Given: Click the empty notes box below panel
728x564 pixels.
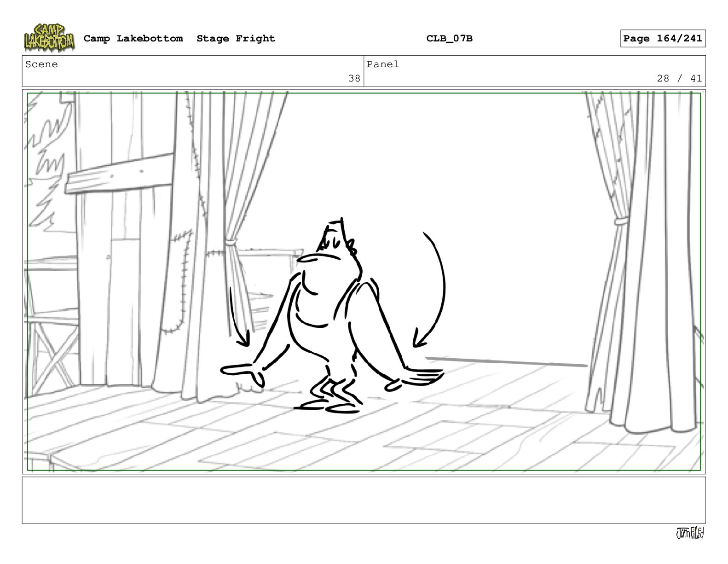Looking at the screenshot, I should (364, 500).
